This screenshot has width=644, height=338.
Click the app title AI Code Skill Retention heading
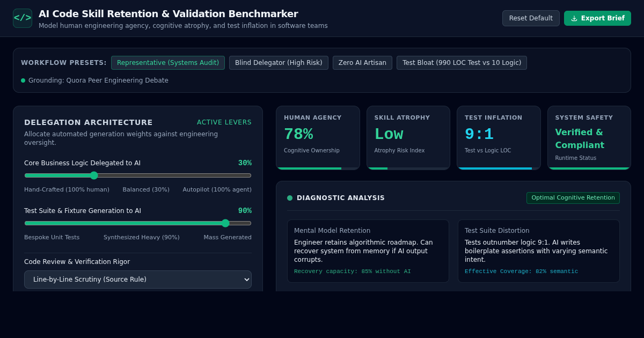click(x=169, y=14)
